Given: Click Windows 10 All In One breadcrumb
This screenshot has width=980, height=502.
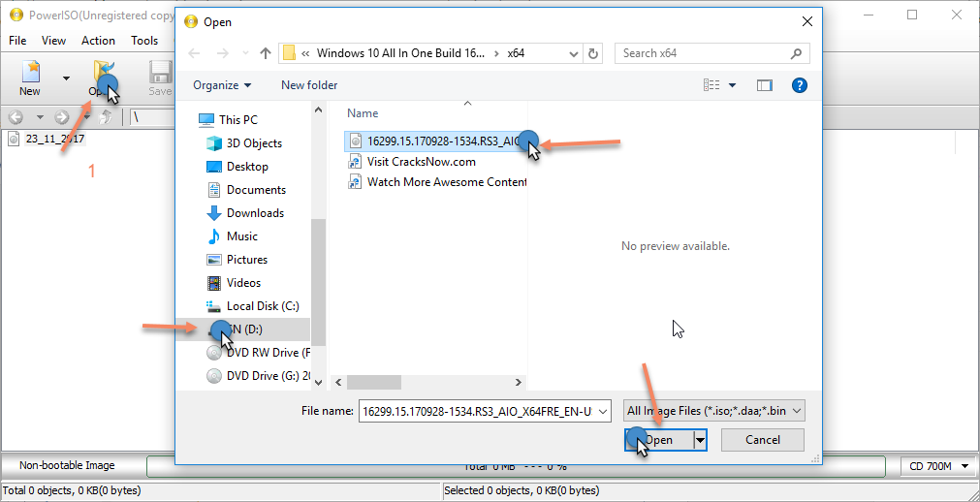Looking at the screenshot, I should coord(400,53).
